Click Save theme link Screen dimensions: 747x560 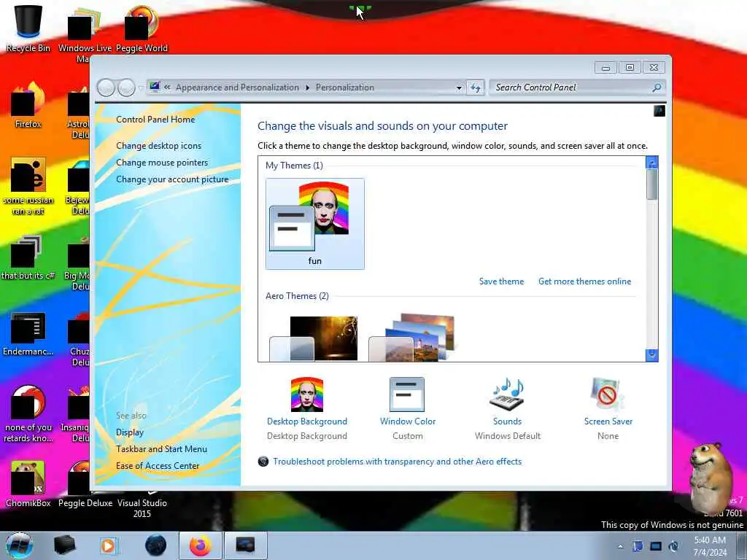[501, 281]
